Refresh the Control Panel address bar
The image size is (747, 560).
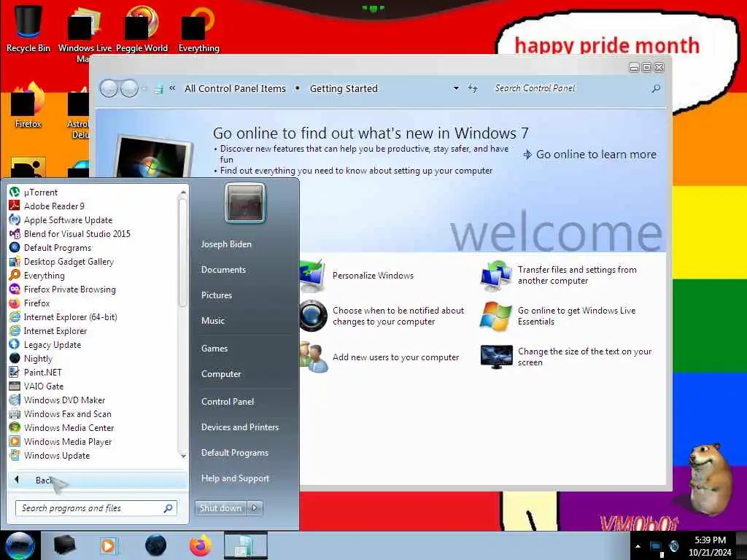coord(472,88)
